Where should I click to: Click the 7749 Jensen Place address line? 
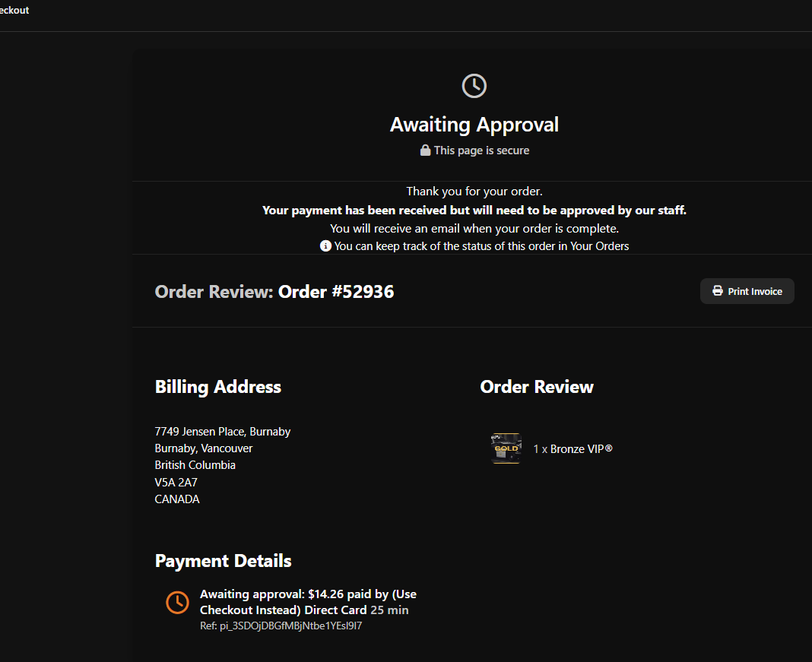tap(222, 432)
